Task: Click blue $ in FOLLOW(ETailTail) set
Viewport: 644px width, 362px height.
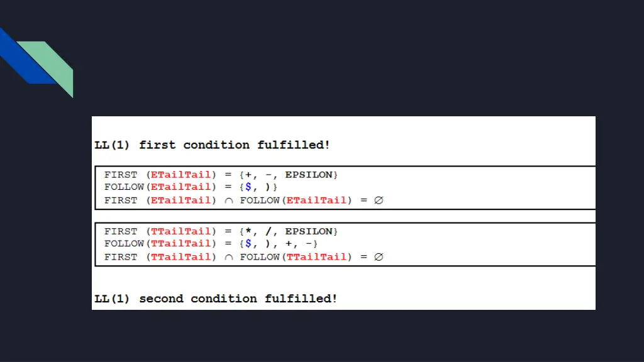Action: click(x=248, y=187)
